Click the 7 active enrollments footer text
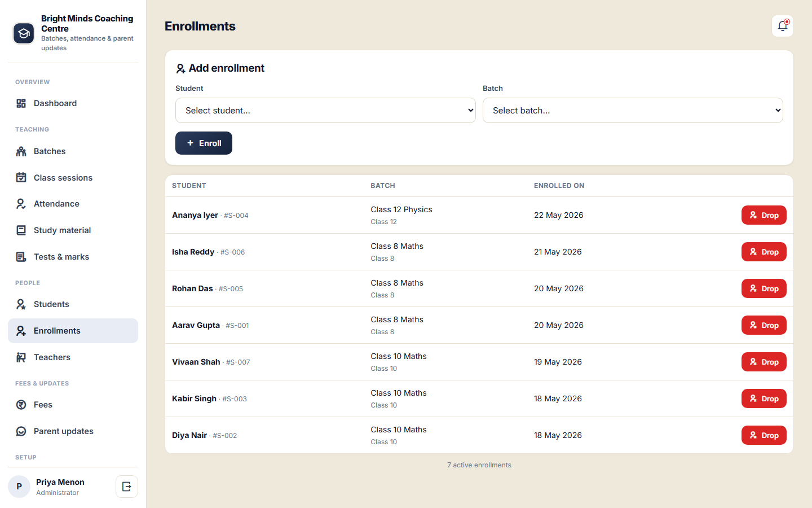The image size is (812, 508). [x=479, y=465]
